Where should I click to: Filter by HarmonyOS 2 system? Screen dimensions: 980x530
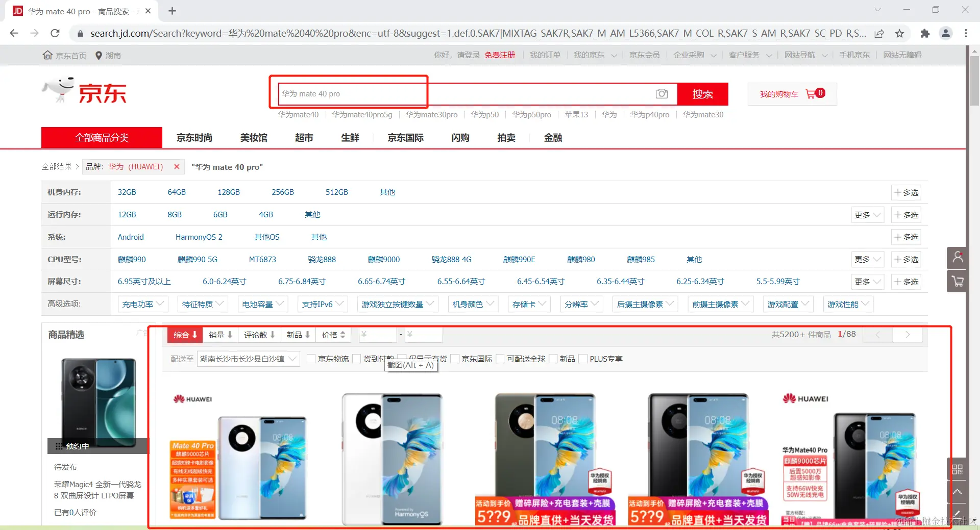pos(199,237)
